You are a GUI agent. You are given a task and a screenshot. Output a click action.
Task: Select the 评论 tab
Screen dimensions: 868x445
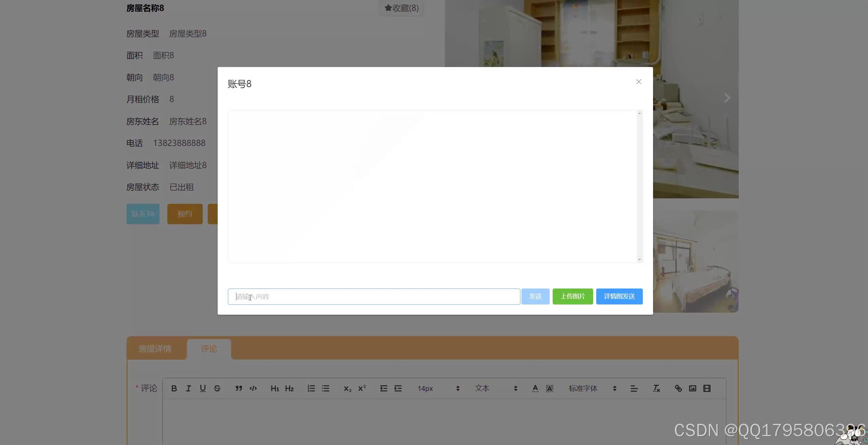209,348
